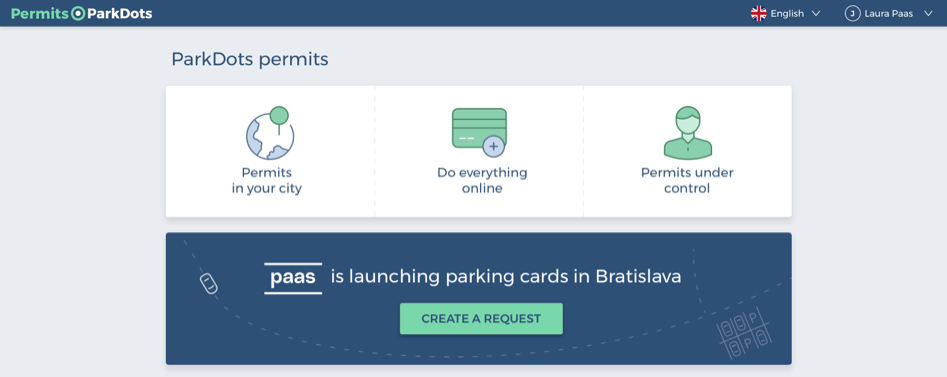Click the chevron next to English
Image resolution: width=947 pixels, height=377 pixels.
(x=815, y=13)
